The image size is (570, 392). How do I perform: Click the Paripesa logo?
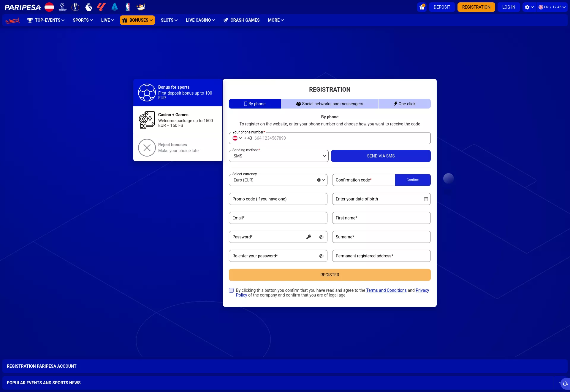[x=23, y=7]
